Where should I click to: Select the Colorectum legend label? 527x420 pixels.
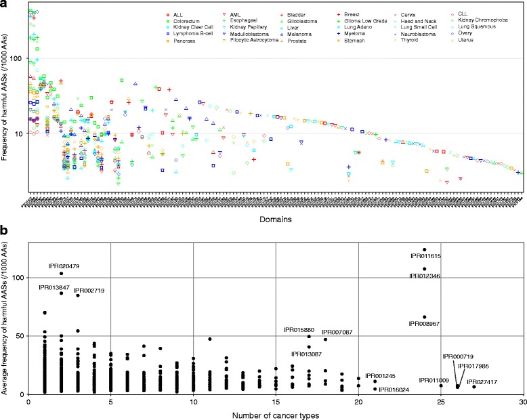(x=186, y=21)
